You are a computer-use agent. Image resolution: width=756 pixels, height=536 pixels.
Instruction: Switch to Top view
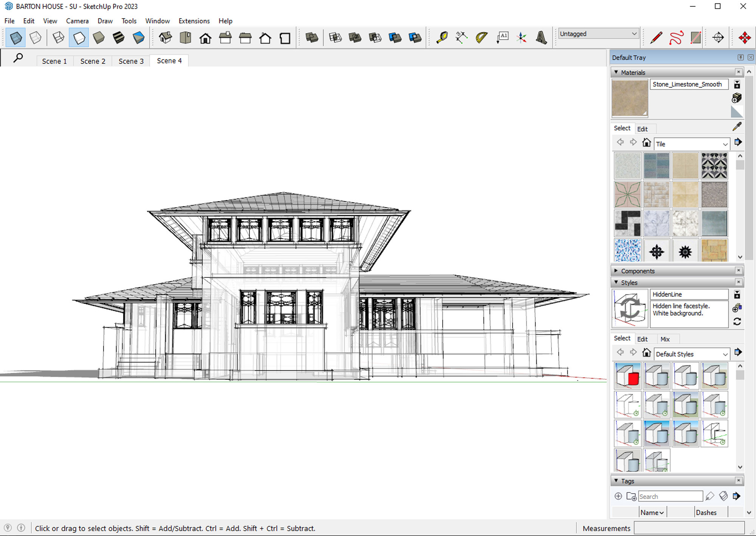(185, 37)
